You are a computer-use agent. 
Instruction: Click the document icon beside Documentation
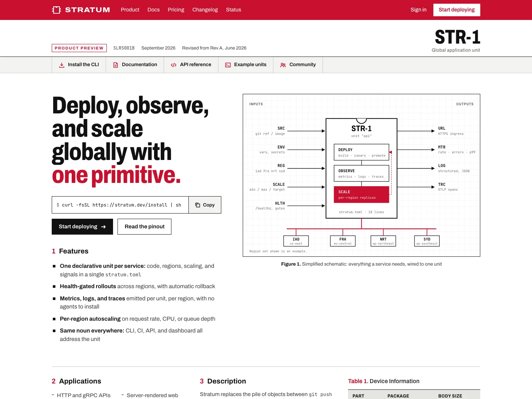coord(116,65)
